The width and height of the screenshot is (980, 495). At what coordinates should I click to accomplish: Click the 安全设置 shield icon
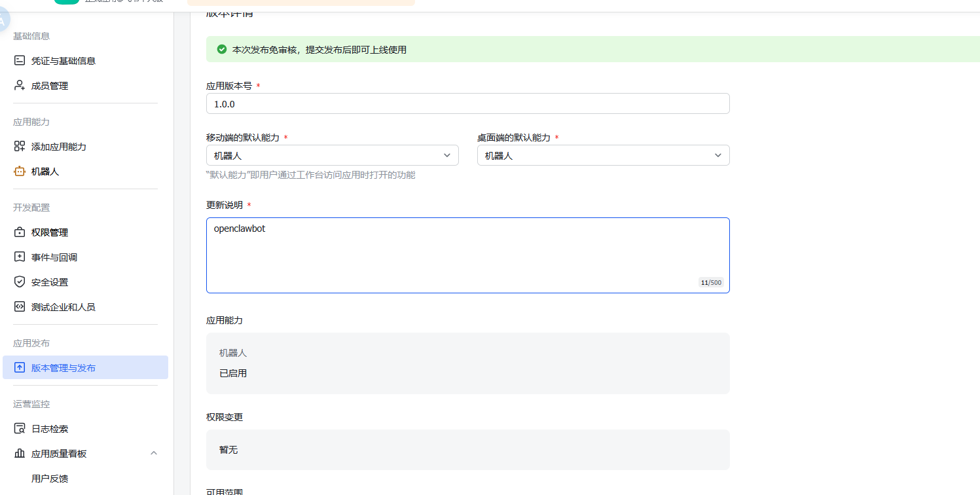coord(20,282)
